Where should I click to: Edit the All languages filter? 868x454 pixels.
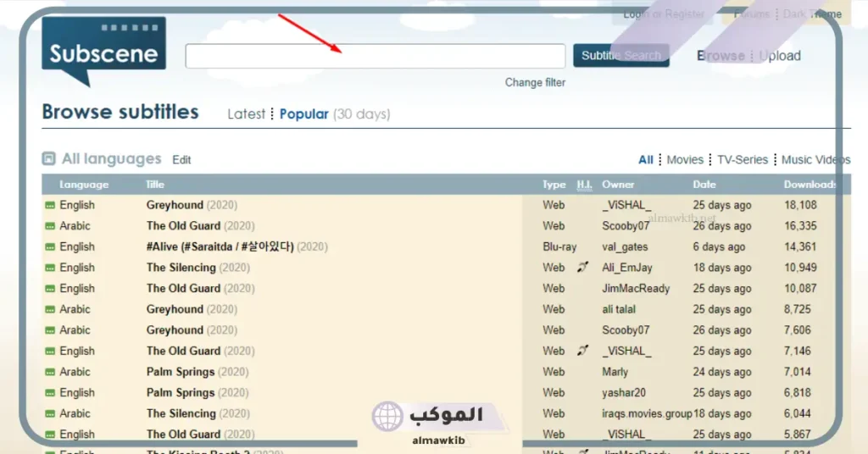(181, 160)
